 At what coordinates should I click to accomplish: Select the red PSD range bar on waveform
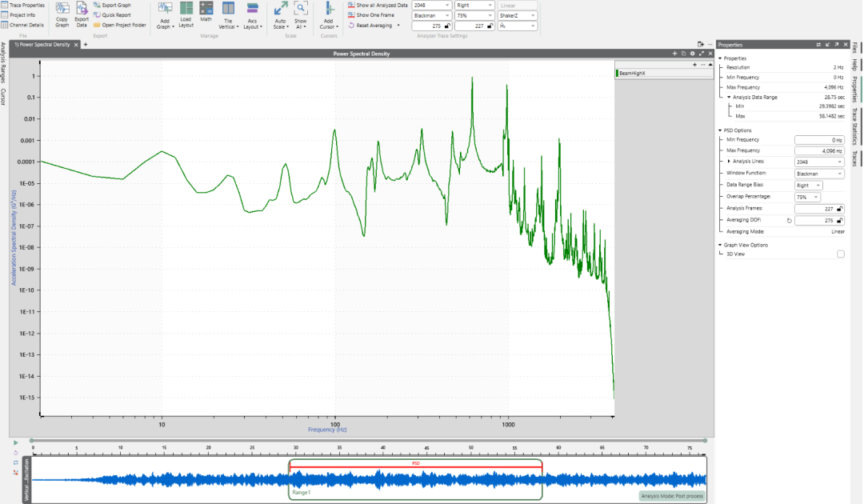point(416,466)
